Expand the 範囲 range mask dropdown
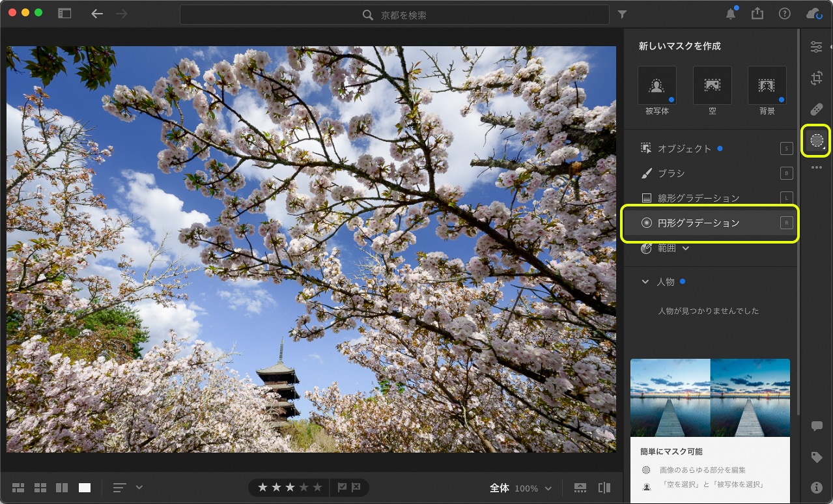This screenshot has width=833, height=504. point(665,248)
